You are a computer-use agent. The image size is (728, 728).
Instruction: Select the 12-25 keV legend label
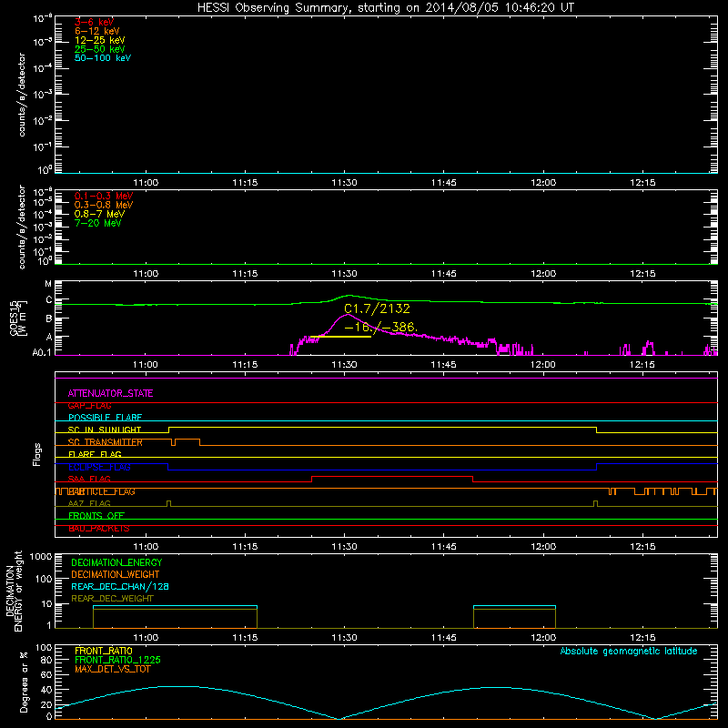(x=99, y=40)
